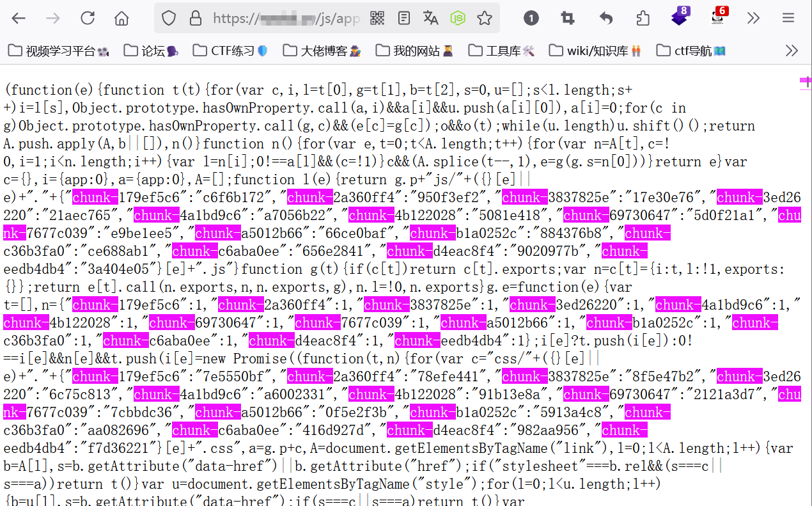Open the wiki/知识库 bookmark folder

[596, 51]
